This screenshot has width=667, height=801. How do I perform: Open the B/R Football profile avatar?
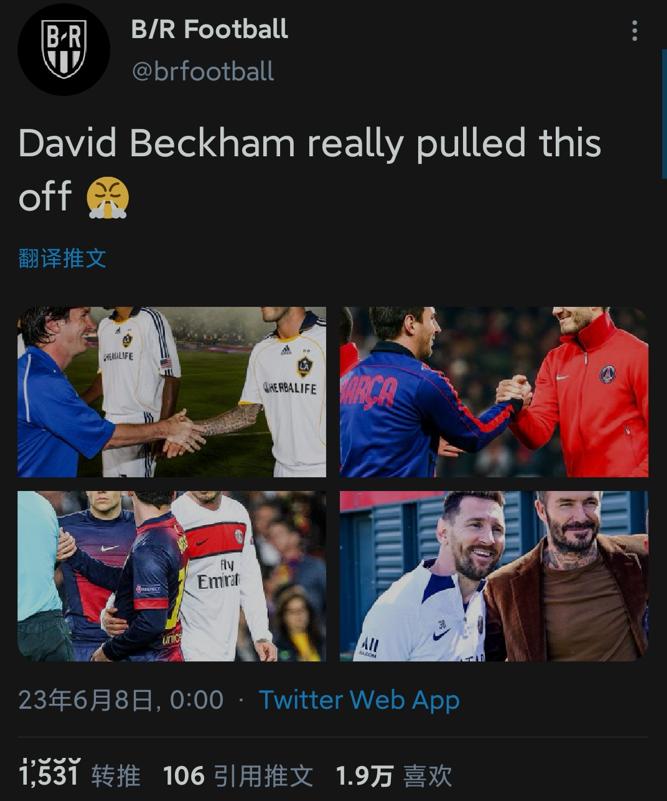pyautogui.click(x=63, y=49)
